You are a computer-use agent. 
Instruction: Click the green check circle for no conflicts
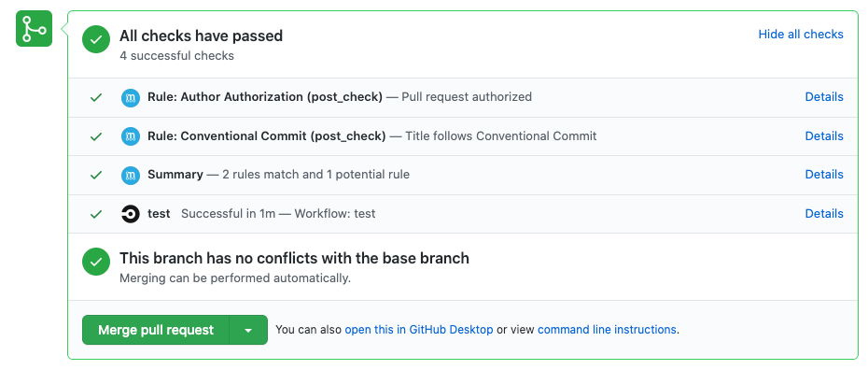pos(96,262)
